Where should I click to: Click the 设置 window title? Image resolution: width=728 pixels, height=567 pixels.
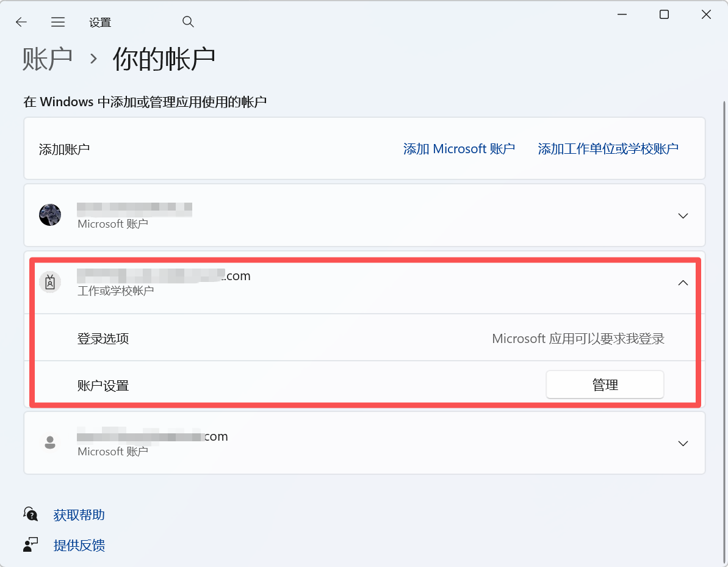[100, 23]
